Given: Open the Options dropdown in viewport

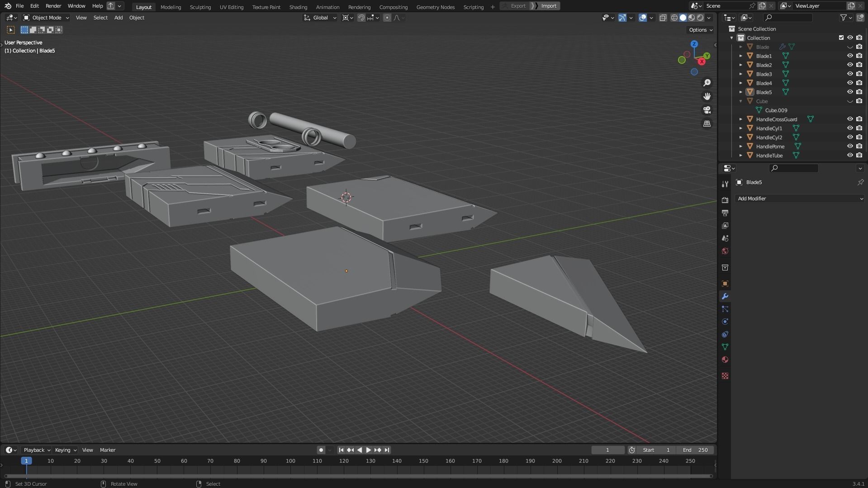Looking at the screenshot, I should pyautogui.click(x=701, y=30).
